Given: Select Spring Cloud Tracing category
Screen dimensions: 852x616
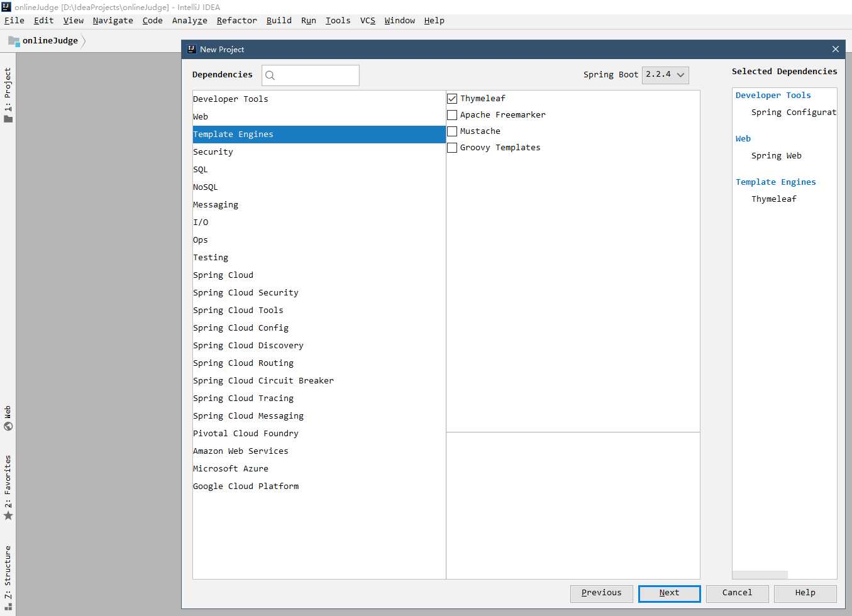Looking at the screenshot, I should coord(319,399).
